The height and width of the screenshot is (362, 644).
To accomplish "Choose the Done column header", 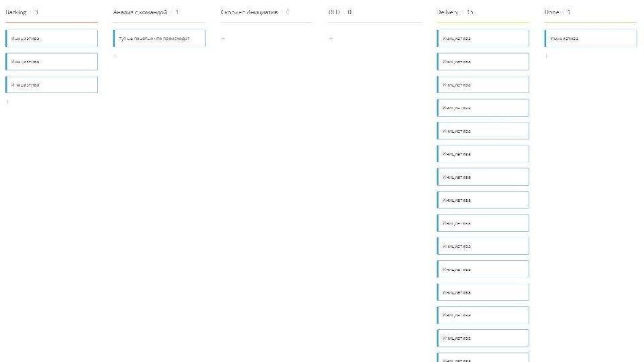I will click(x=552, y=12).
